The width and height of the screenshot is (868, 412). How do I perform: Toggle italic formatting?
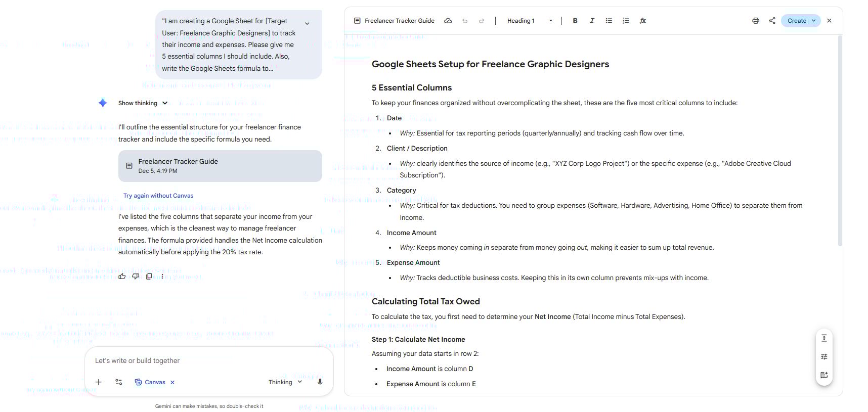tap(592, 21)
